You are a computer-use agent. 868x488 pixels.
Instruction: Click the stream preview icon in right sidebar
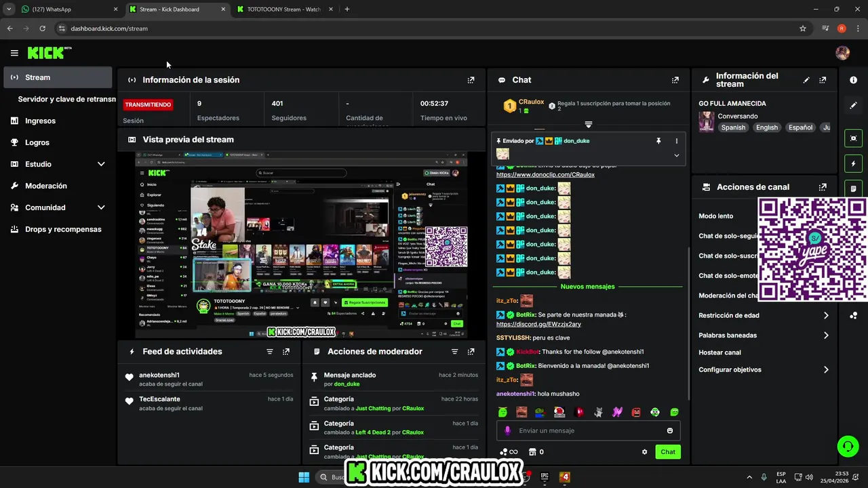click(853, 138)
